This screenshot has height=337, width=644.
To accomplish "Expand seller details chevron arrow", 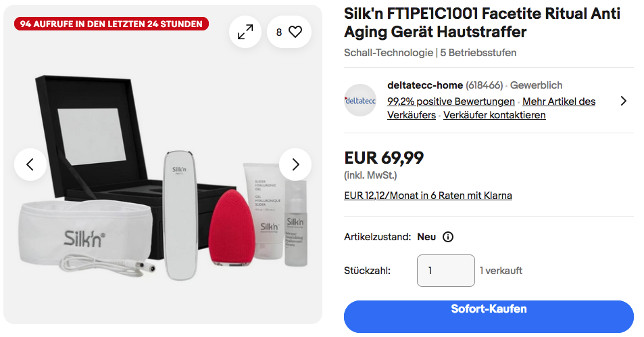I will pos(623,101).
